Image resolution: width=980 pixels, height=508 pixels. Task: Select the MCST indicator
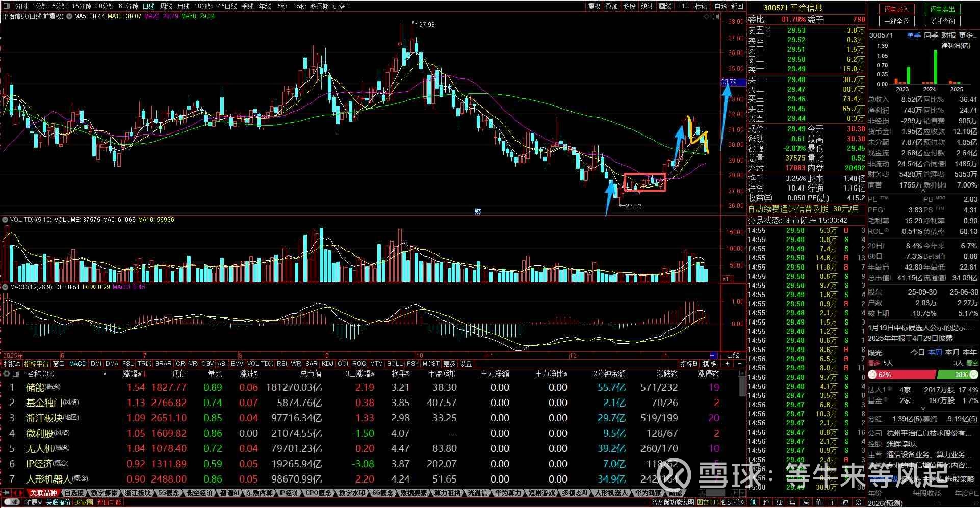431,364
